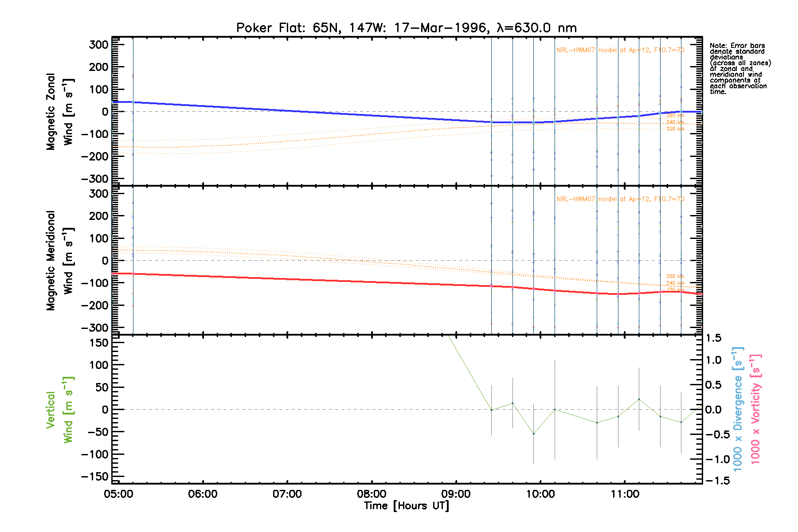This screenshot has width=798, height=532.
Task: Click lowest vertical wind data point before 10:00
Action: pos(533,434)
